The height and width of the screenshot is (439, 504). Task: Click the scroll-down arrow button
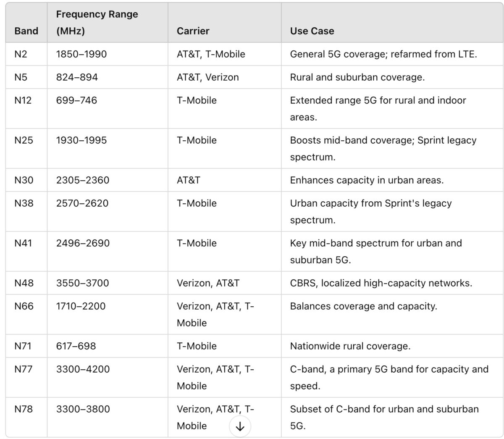(x=240, y=426)
